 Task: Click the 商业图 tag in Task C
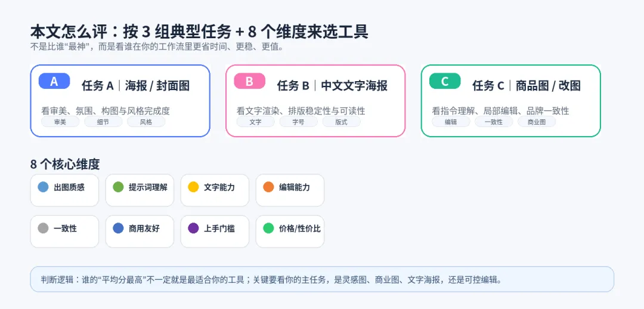tap(537, 122)
